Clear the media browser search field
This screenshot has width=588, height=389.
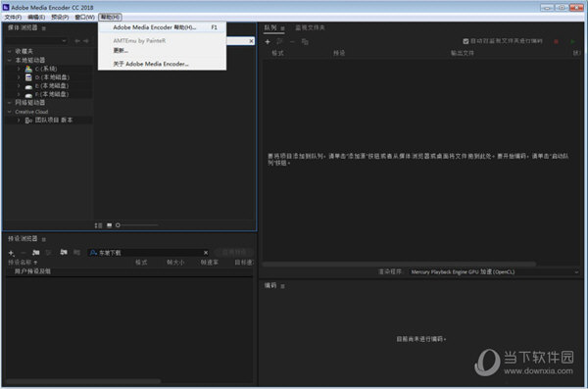click(251, 41)
